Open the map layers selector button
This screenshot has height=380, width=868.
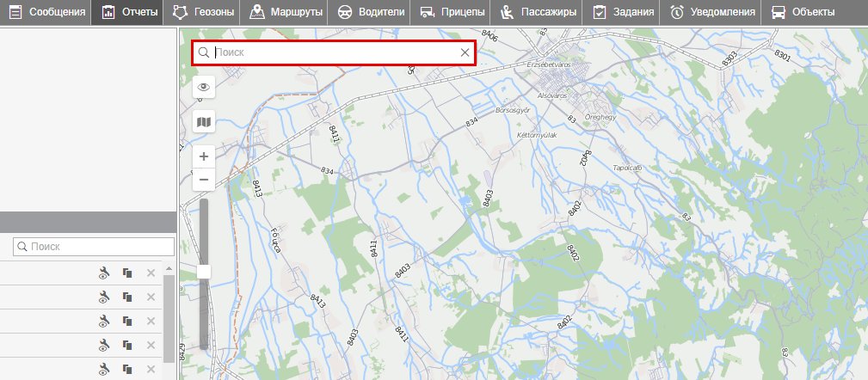[x=204, y=122]
